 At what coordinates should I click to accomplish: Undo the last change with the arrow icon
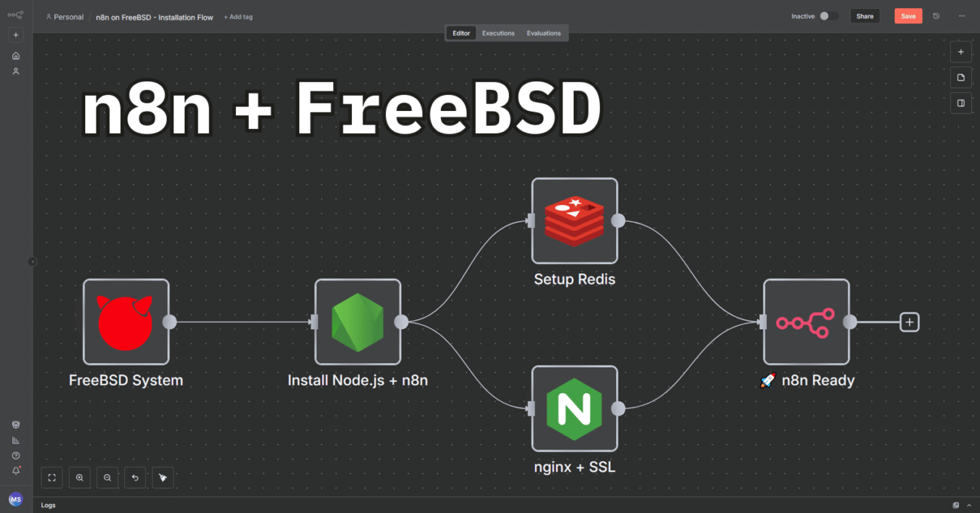pyautogui.click(x=135, y=478)
